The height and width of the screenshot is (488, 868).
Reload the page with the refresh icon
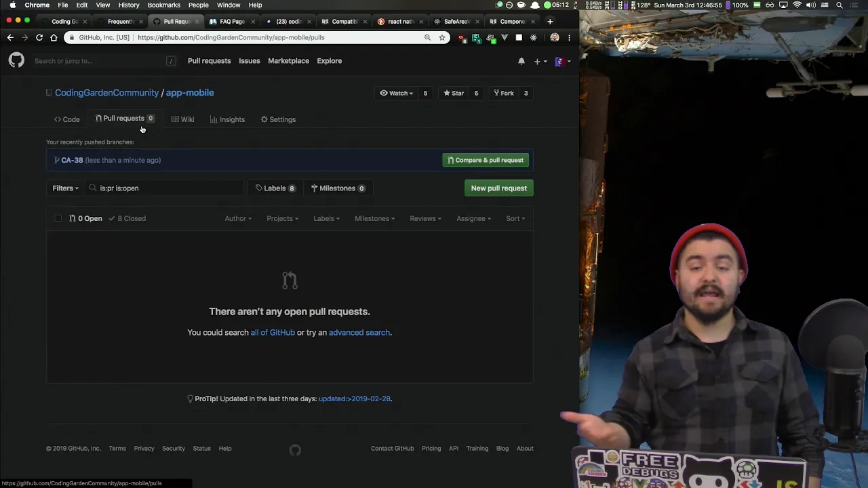pyautogui.click(x=39, y=37)
